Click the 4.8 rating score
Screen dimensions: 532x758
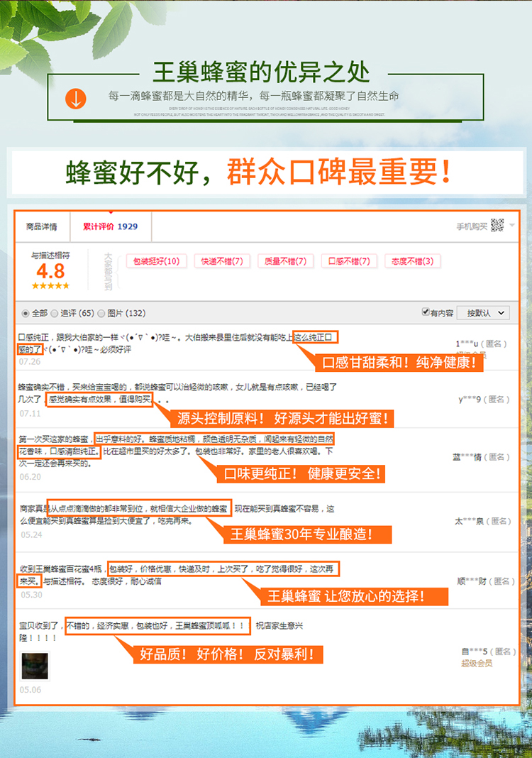(50, 271)
